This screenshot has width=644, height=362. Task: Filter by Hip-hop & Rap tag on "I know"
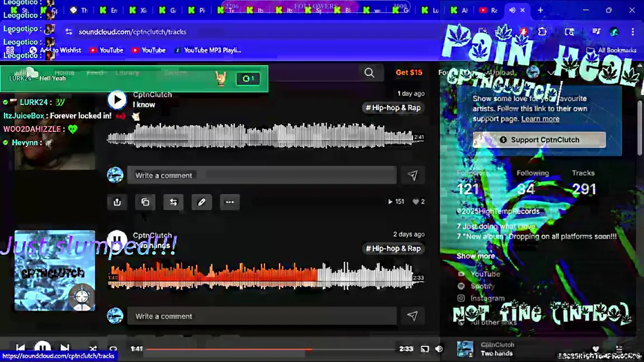point(393,108)
